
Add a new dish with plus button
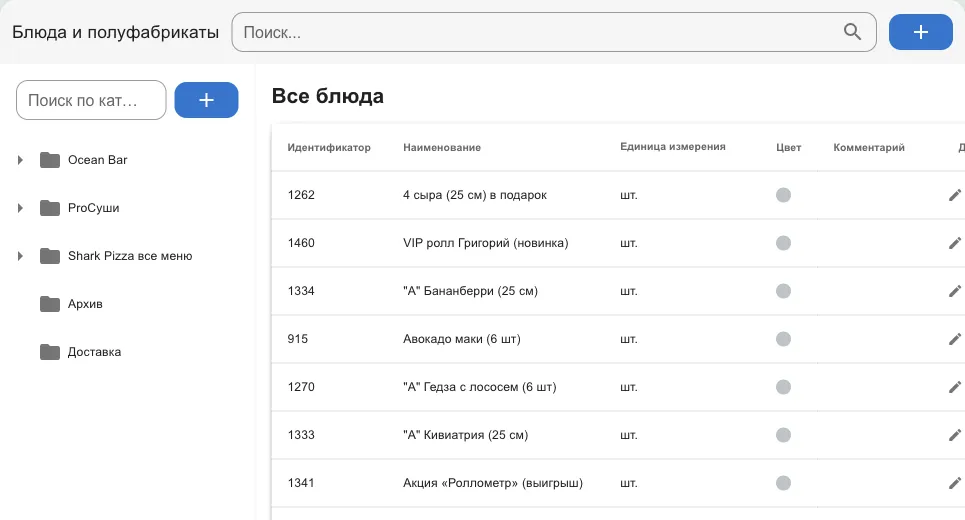tap(921, 32)
